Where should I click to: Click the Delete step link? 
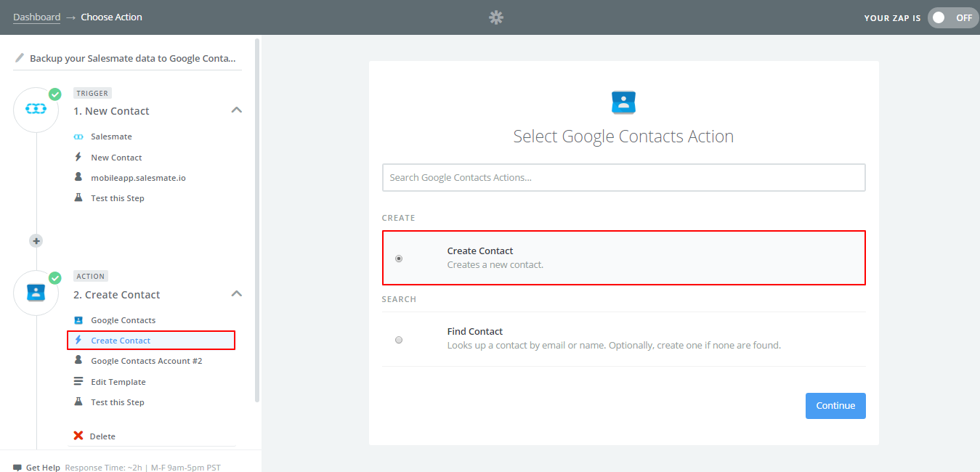click(102, 436)
